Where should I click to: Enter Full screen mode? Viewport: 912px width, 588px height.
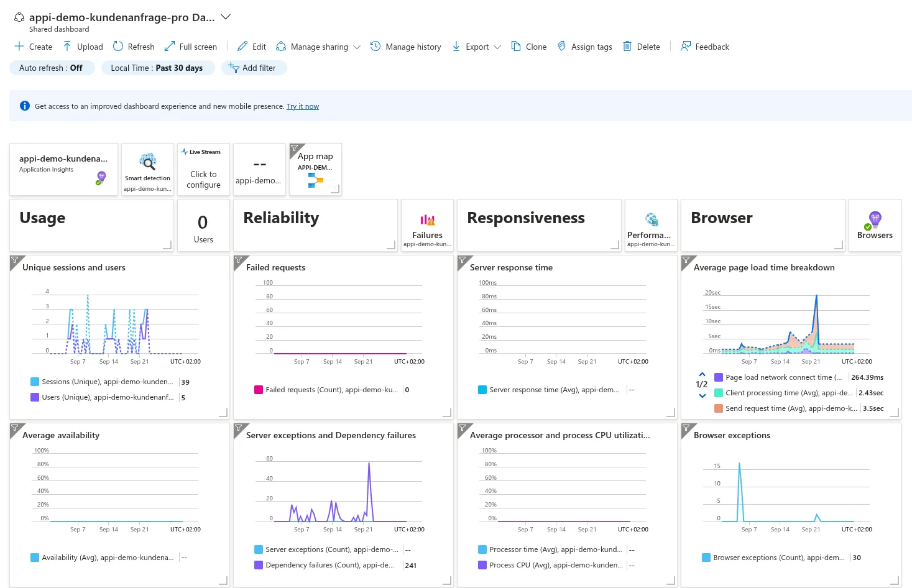coord(191,47)
